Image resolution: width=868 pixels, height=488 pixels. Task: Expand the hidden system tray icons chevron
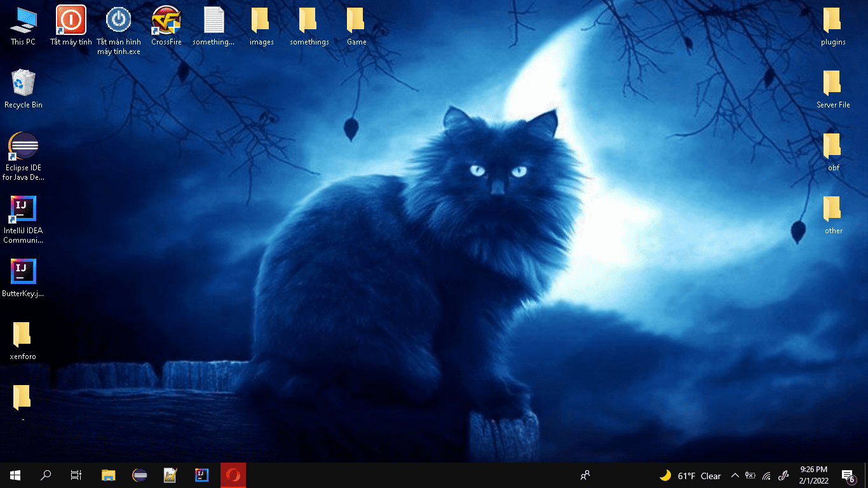point(735,475)
